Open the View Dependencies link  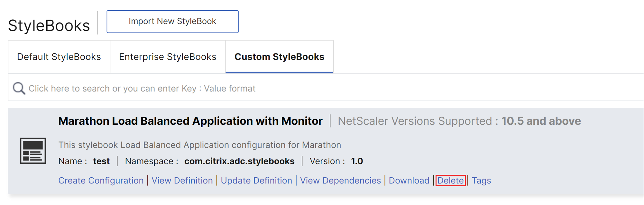click(x=340, y=181)
